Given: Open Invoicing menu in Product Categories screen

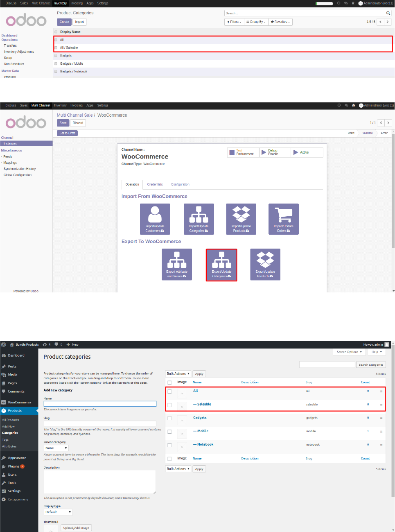Looking at the screenshot, I should tap(77, 3).
